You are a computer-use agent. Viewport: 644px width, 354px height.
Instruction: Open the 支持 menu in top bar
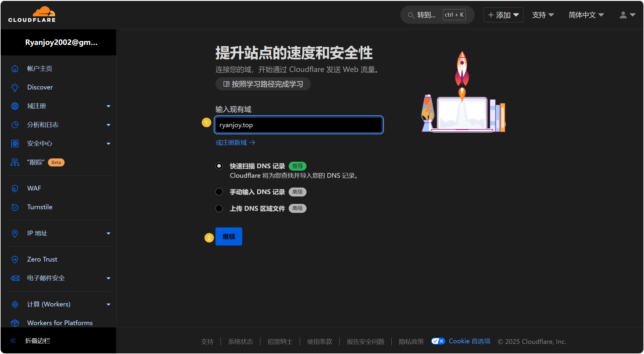[543, 15]
